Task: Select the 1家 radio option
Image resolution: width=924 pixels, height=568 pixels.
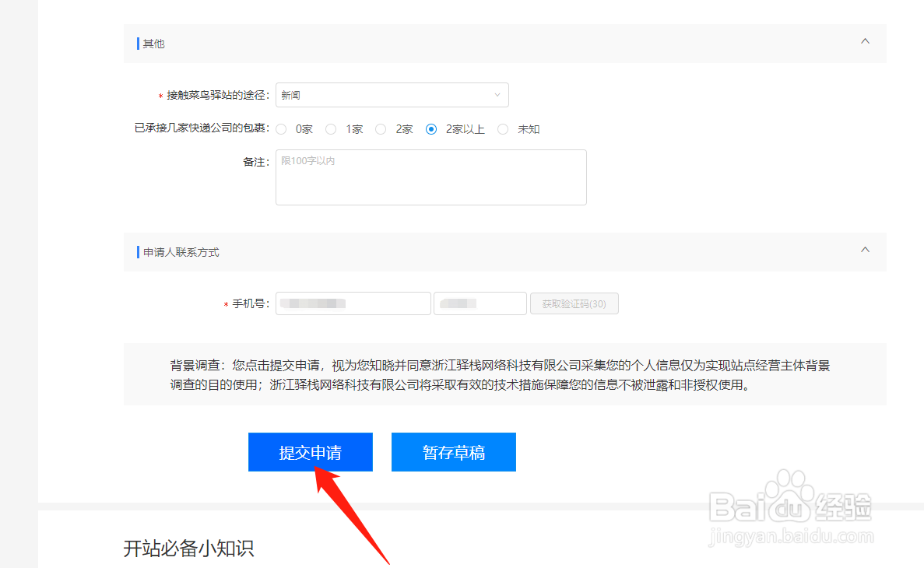Action: click(x=331, y=130)
